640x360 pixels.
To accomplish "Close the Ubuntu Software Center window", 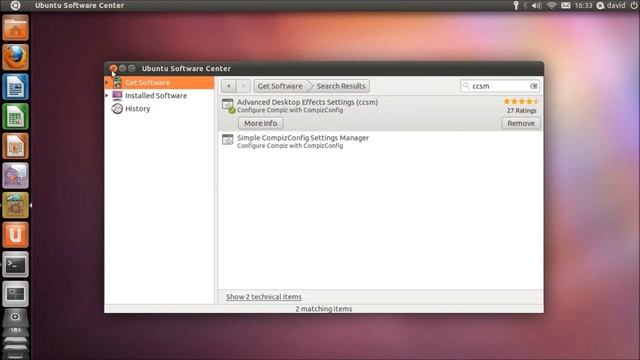I will click(113, 68).
